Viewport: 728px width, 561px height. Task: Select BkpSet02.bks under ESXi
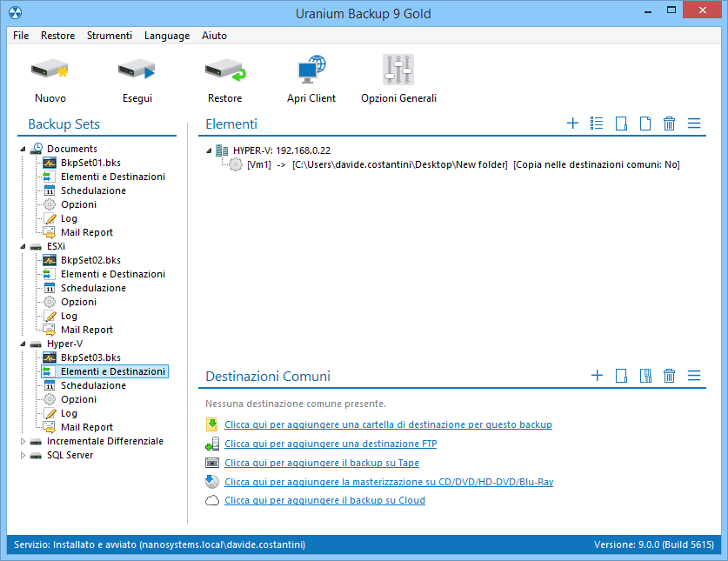90,260
